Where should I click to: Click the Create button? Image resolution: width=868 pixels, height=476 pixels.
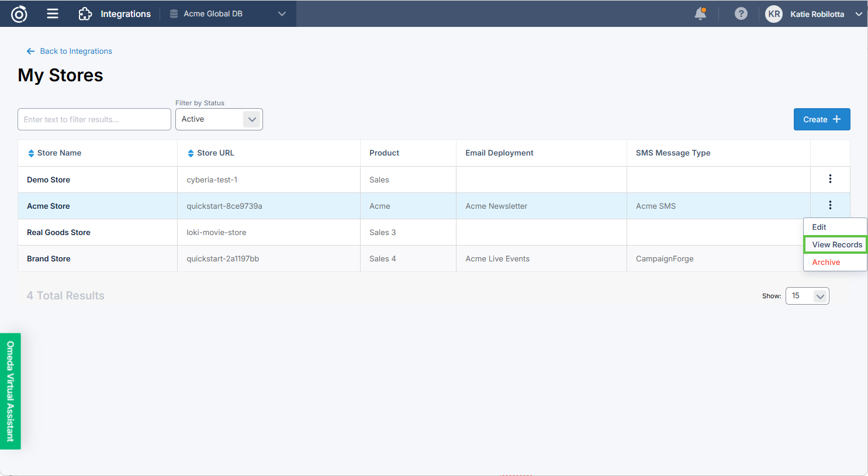(x=821, y=119)
